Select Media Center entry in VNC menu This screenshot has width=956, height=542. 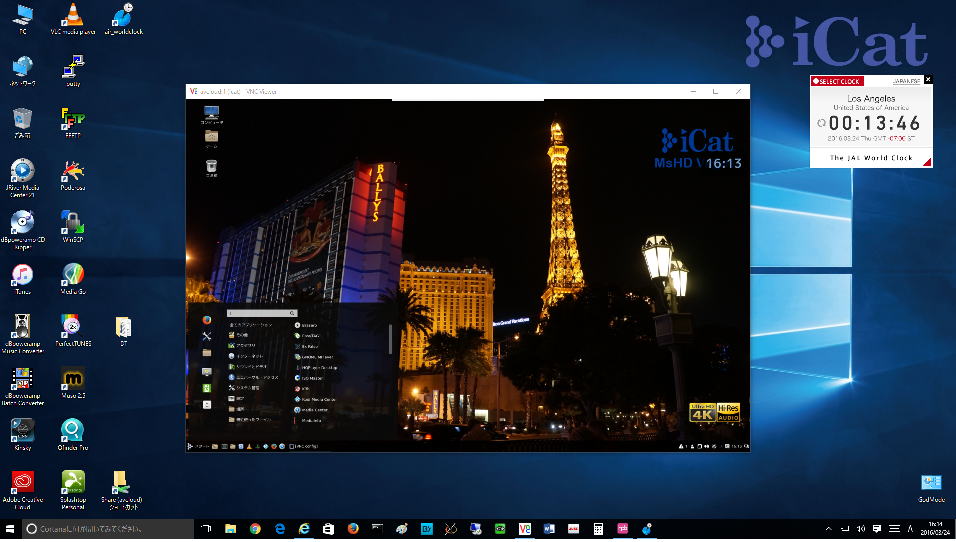[x=312, y=410]
